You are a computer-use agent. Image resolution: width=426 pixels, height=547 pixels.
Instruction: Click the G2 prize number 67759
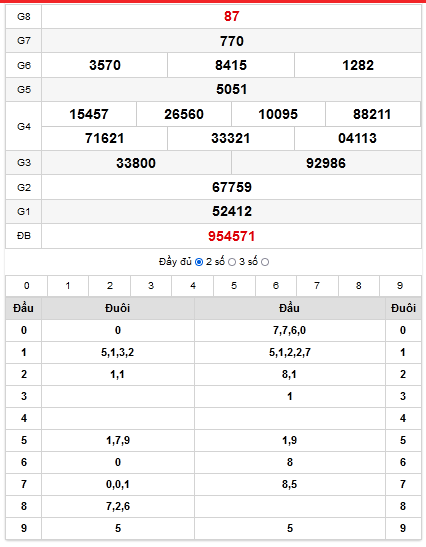(x=232, y=187)
